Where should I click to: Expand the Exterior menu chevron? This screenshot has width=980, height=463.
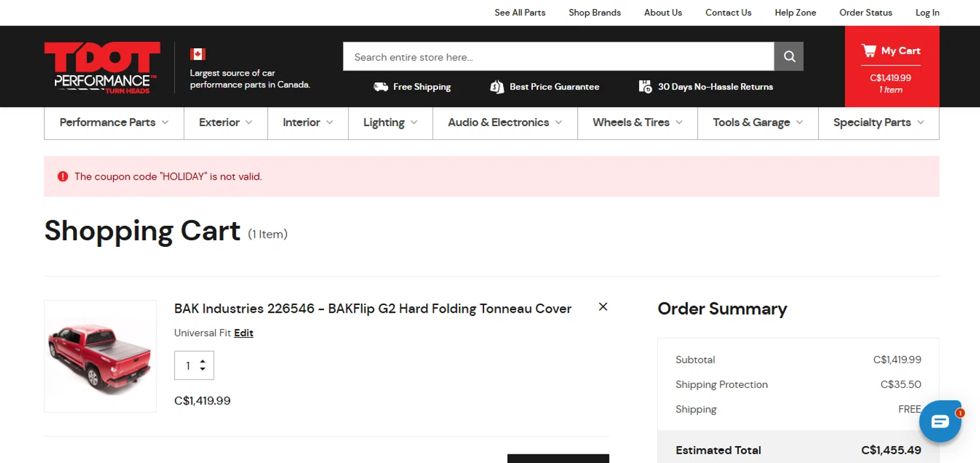pos(249,123)
